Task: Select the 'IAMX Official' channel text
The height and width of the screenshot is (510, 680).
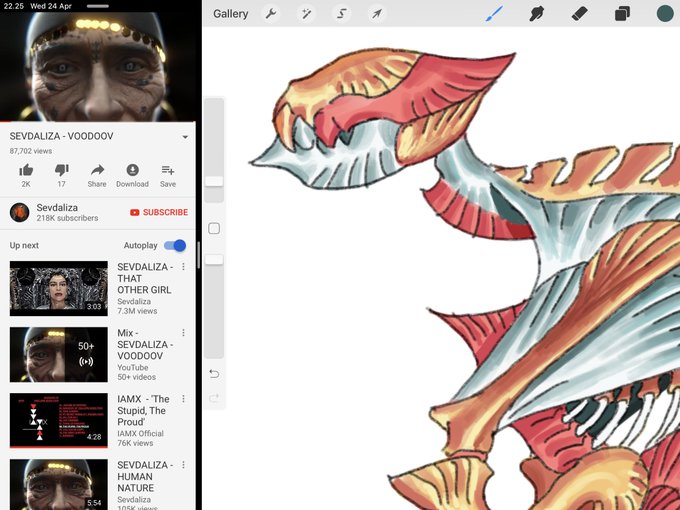Action: [140, 433]
